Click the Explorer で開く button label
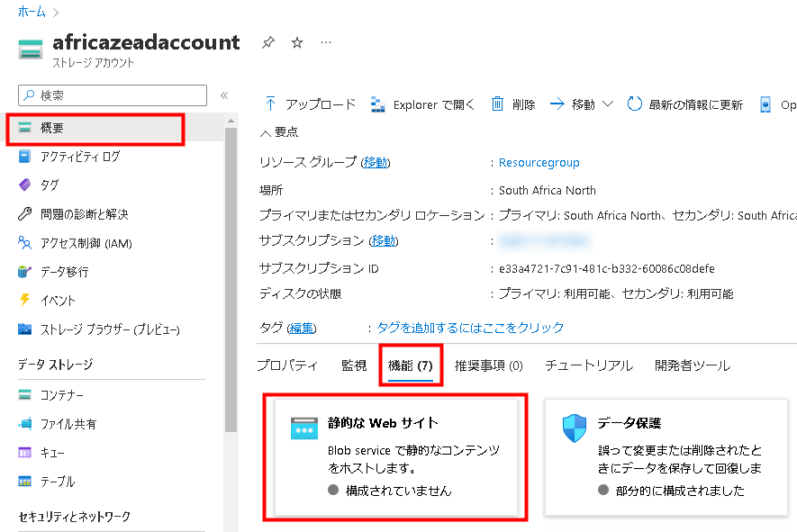The width and height of the screenshot is (797, 532). point(433,104)
